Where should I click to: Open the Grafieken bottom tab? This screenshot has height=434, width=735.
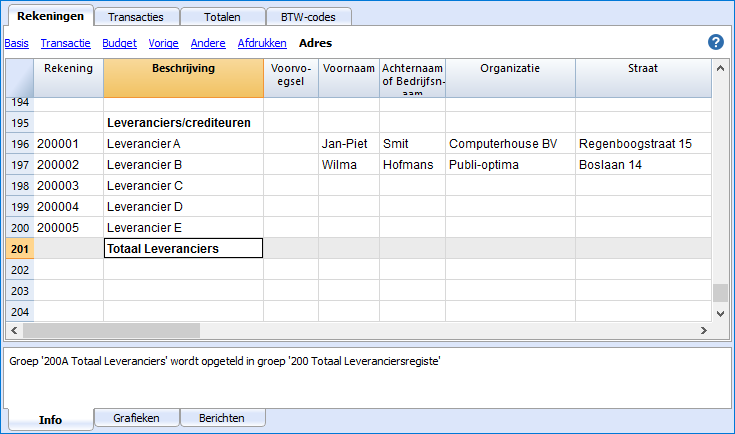[136, 418]
